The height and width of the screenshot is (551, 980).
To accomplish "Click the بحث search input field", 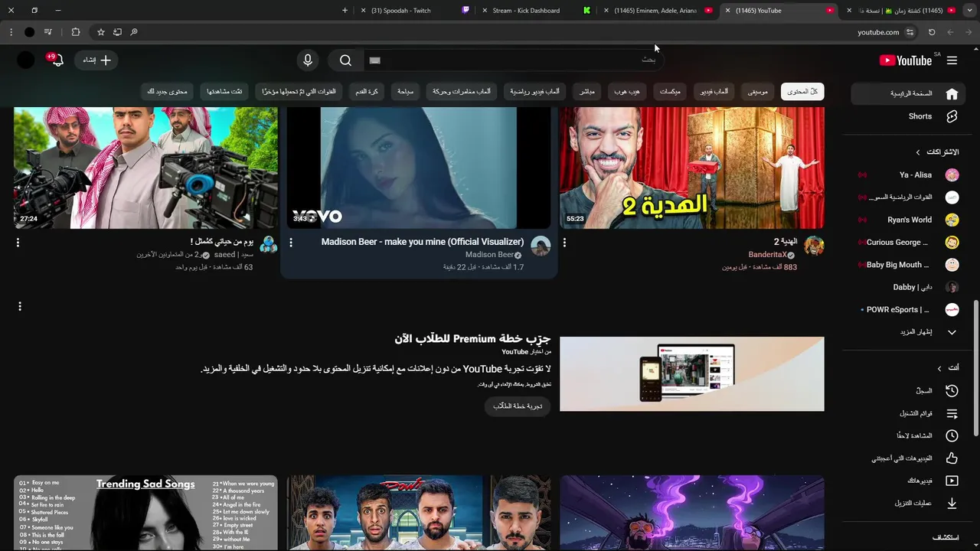I will tap(513, 60).
